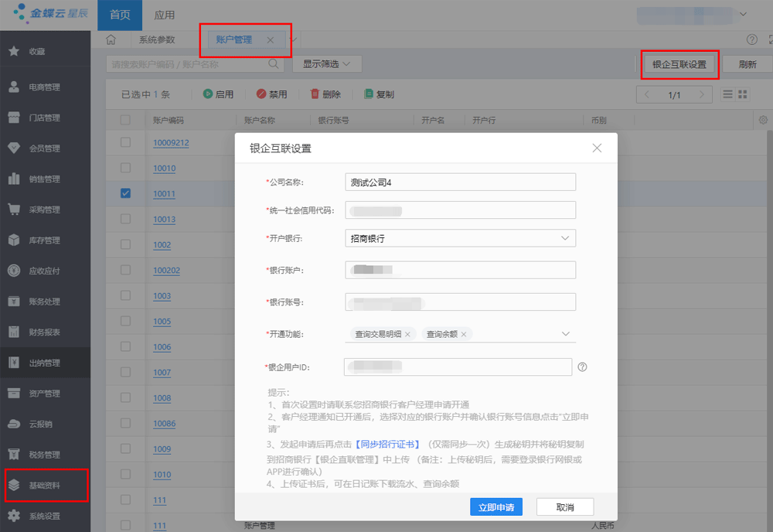
Task: Open account code link 10086
Action: coord(164,423)
